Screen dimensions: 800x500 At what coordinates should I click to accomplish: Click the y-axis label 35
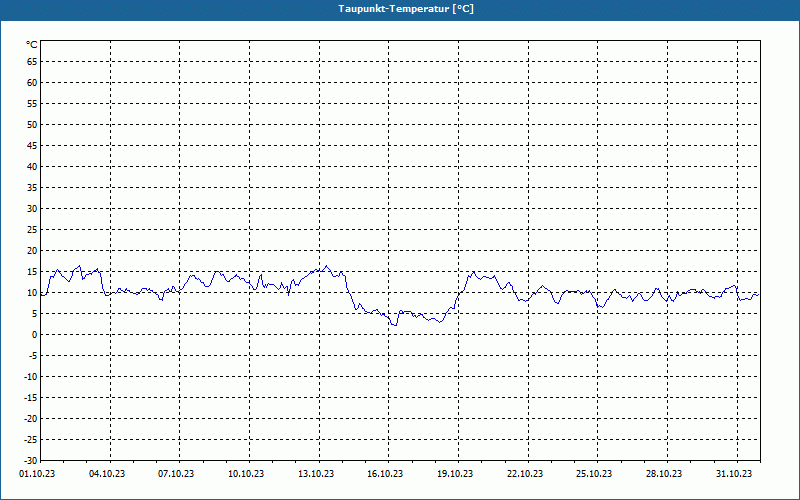coord(32,188)
